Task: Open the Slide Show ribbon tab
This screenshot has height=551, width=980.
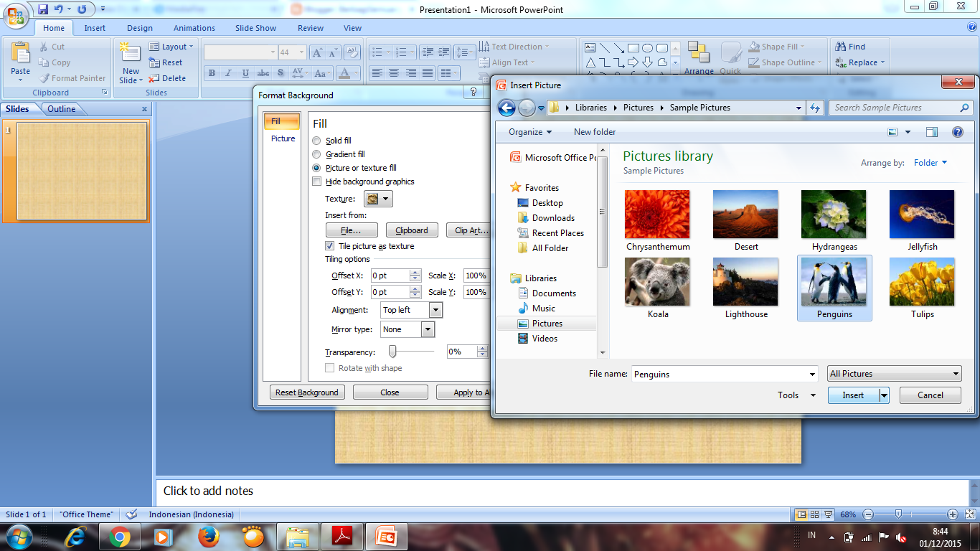Action: pos(256,28)
